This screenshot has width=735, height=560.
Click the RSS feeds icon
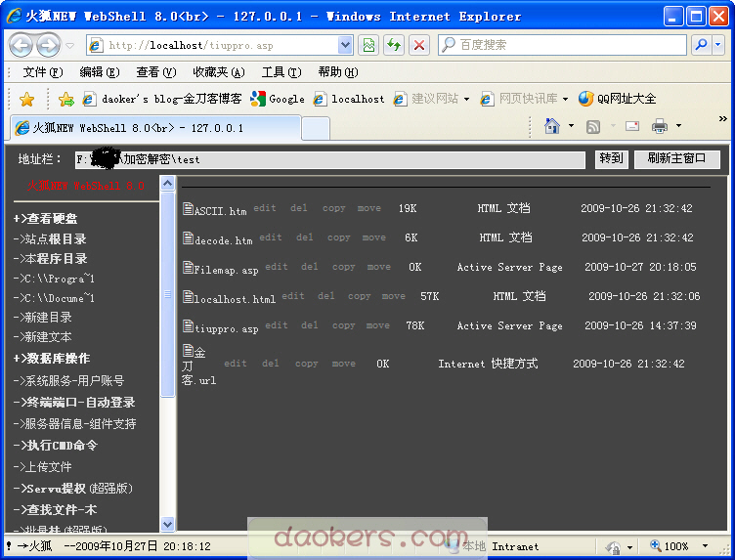point(593,126)
